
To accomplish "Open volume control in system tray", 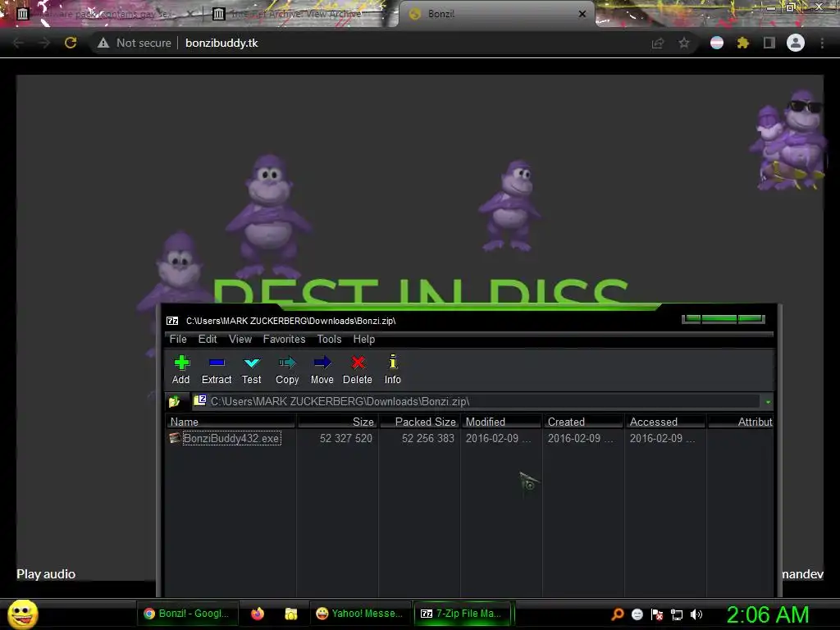I will point(696,614).
